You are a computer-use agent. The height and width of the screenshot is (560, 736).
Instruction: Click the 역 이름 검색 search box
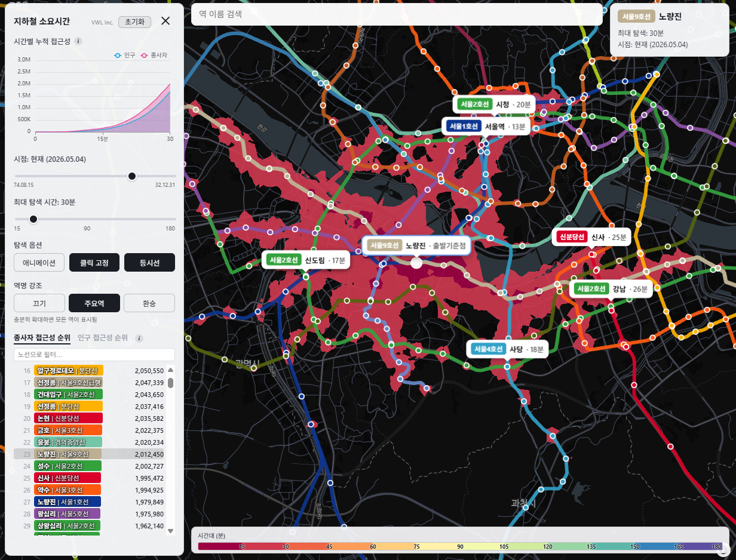pyautogui.click(x=397, y=14)
